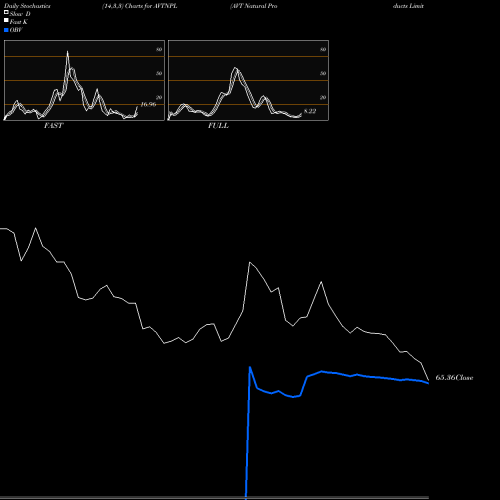
Task: Click the 65.36 Close price label
Action: pyautogui.click(x=454, y=378)
